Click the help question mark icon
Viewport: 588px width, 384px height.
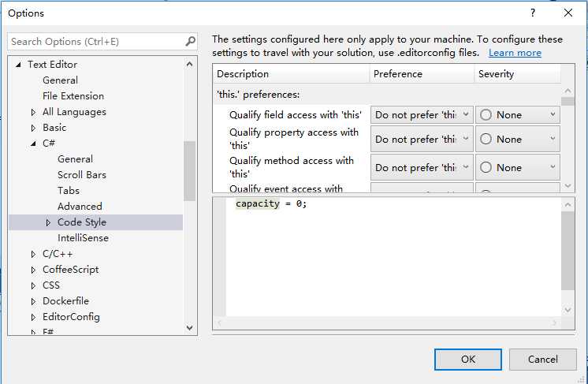tap(533, 13)
